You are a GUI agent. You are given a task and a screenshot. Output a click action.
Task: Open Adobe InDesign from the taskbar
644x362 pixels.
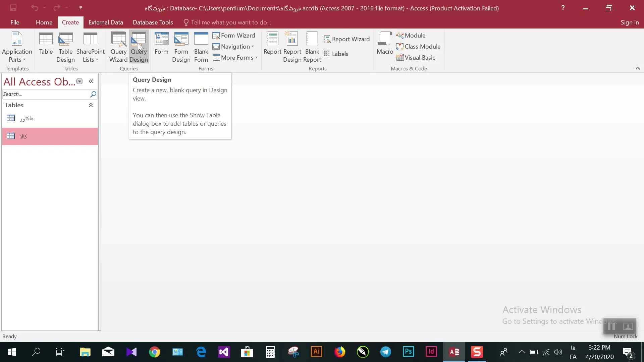431,352
